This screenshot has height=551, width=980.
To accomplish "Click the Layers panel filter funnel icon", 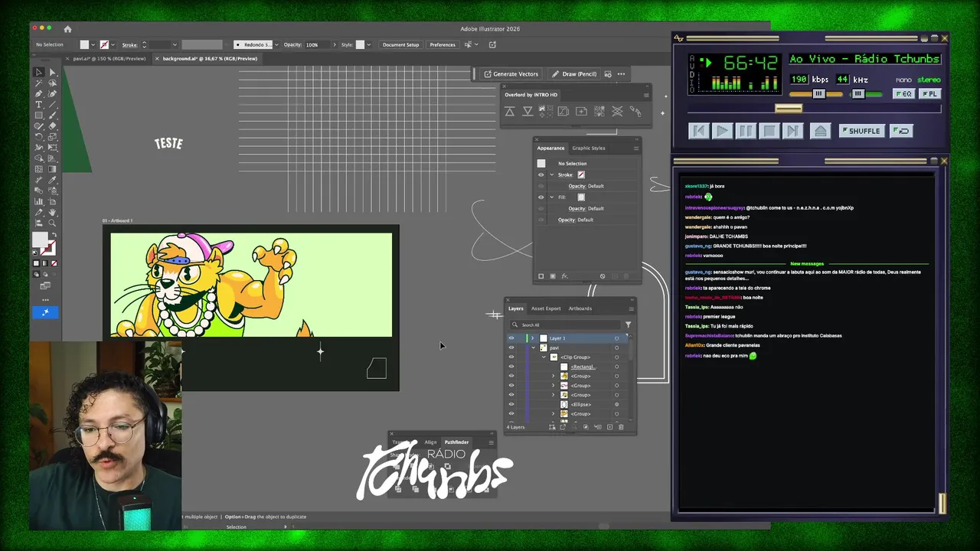I will click(x=628, y=324).
